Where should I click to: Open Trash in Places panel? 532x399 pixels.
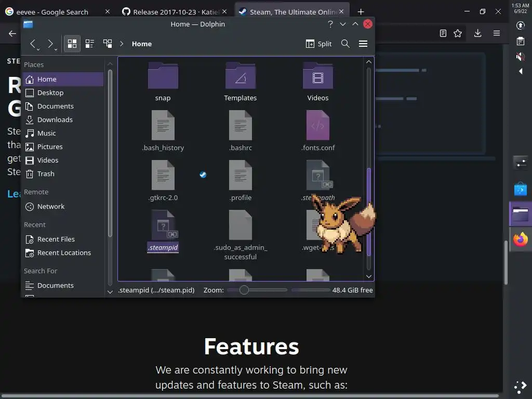click(x=63, y=174)
